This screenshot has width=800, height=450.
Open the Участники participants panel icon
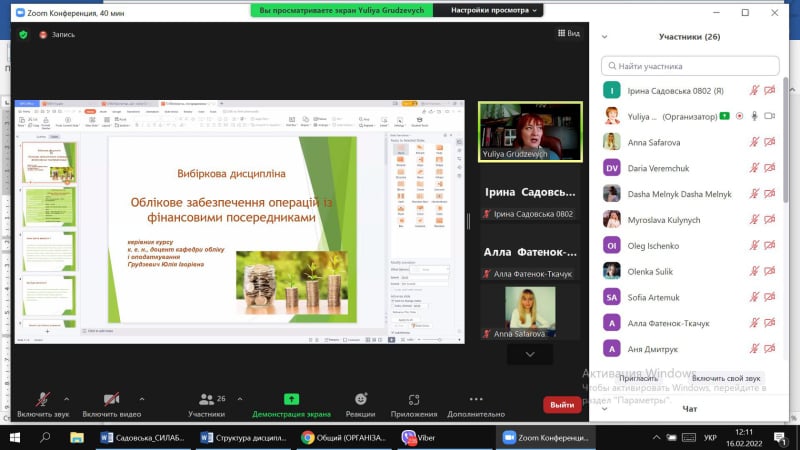coord(205,398)
